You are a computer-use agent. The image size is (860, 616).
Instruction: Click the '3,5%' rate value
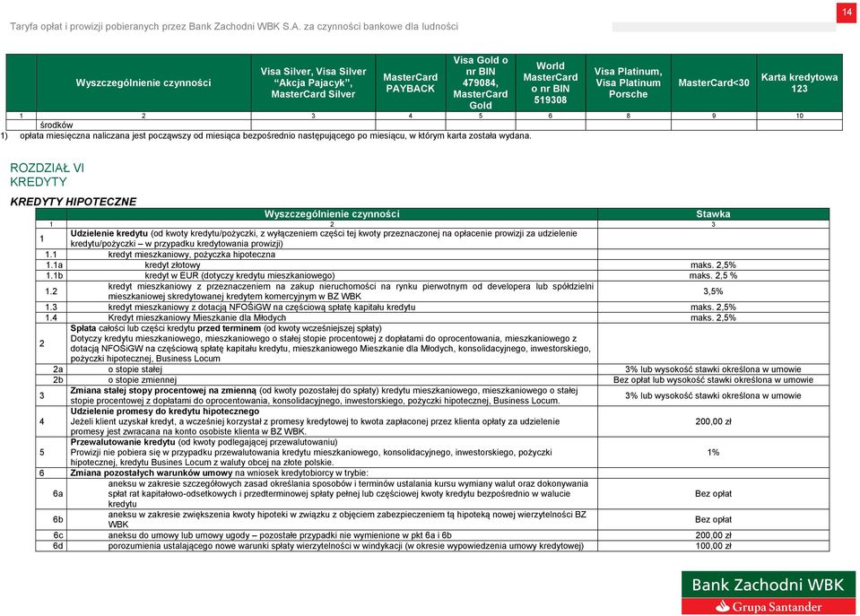coord(713,291)
